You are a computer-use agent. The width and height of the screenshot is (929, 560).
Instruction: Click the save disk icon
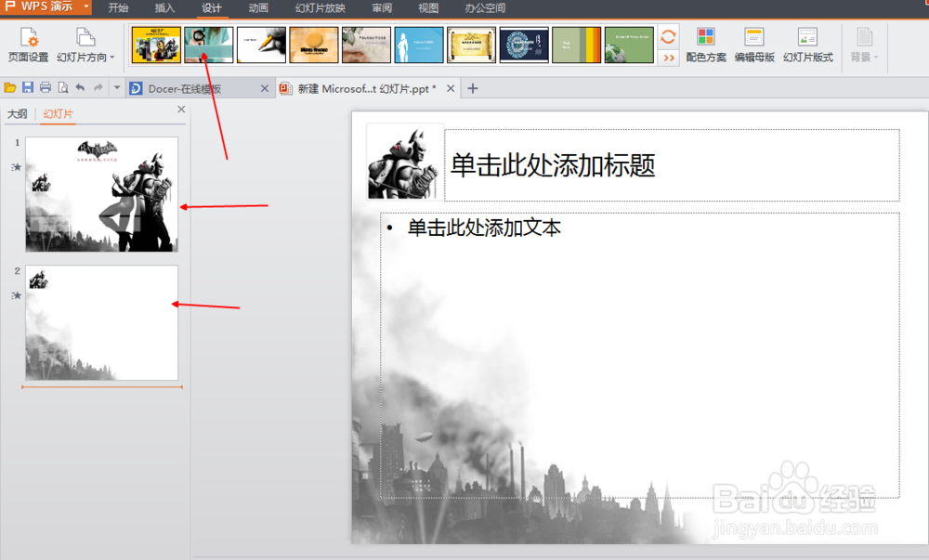(x=27, y=88)
